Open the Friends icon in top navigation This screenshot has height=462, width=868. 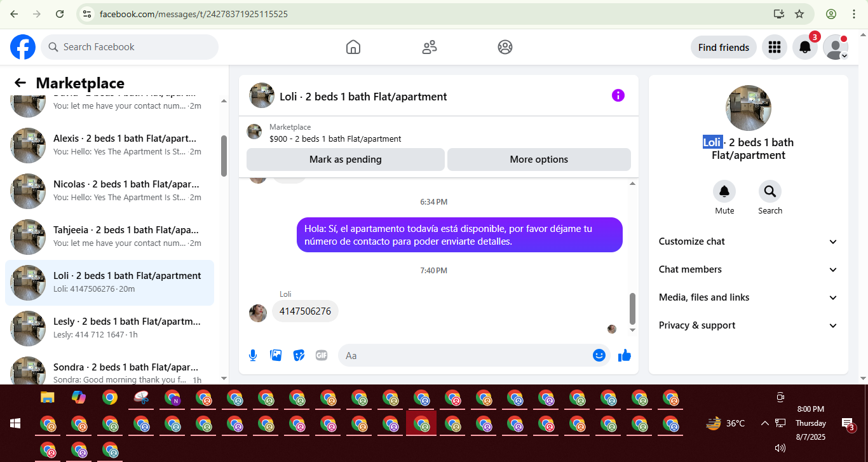point(430,47)
